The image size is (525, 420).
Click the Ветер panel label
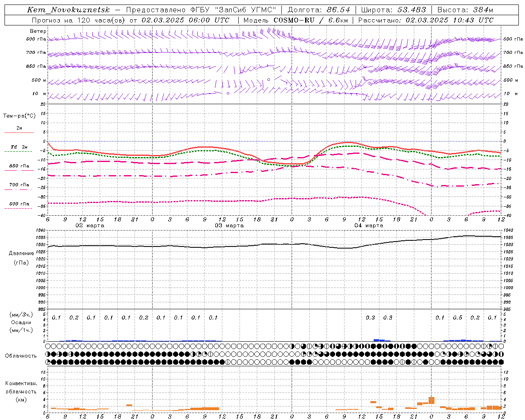click(x=38, y=31)
